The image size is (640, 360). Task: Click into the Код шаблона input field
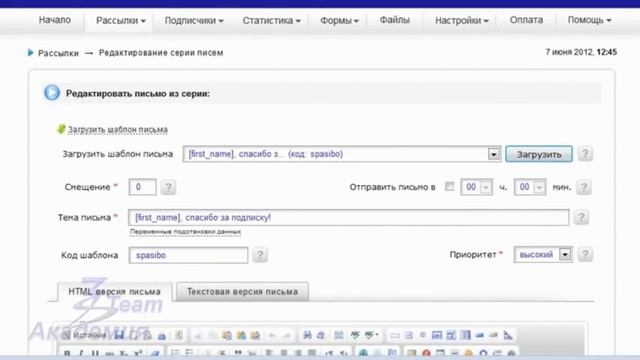[x=188, y=255]
